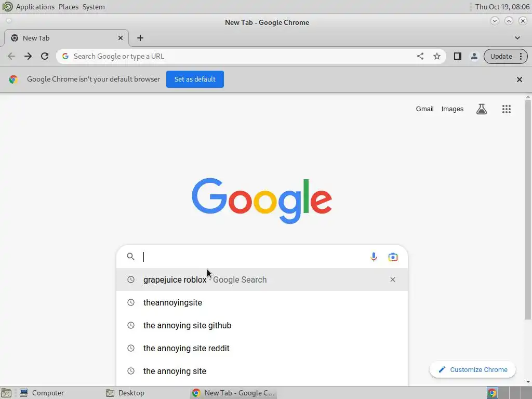Open the Gmail link
532x399 pixels.
pos(424,109)
